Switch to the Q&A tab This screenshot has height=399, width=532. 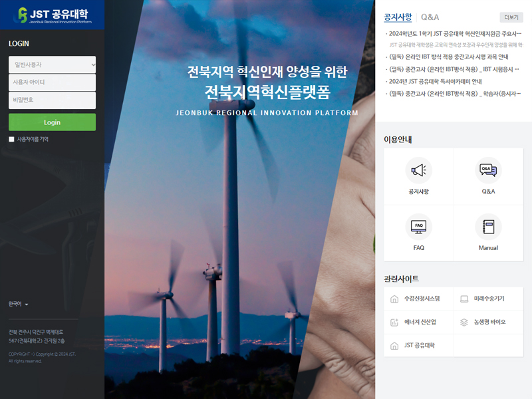click(430, 17)
